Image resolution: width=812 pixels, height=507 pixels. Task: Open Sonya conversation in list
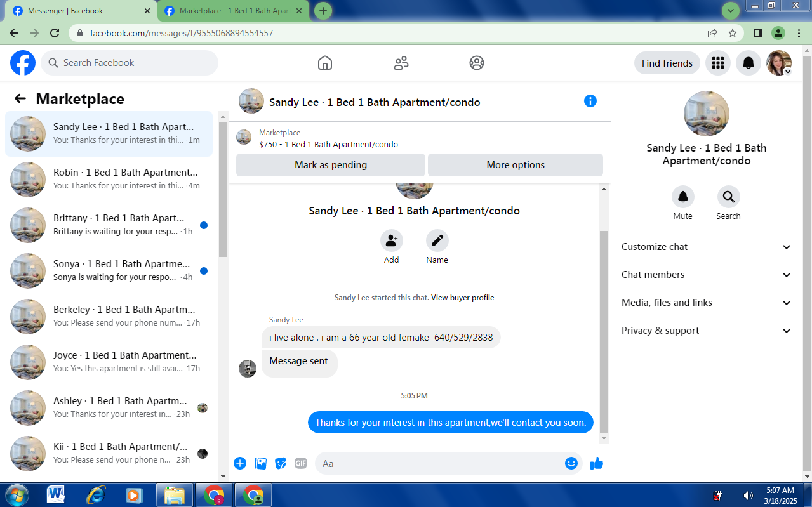(109, 271)
